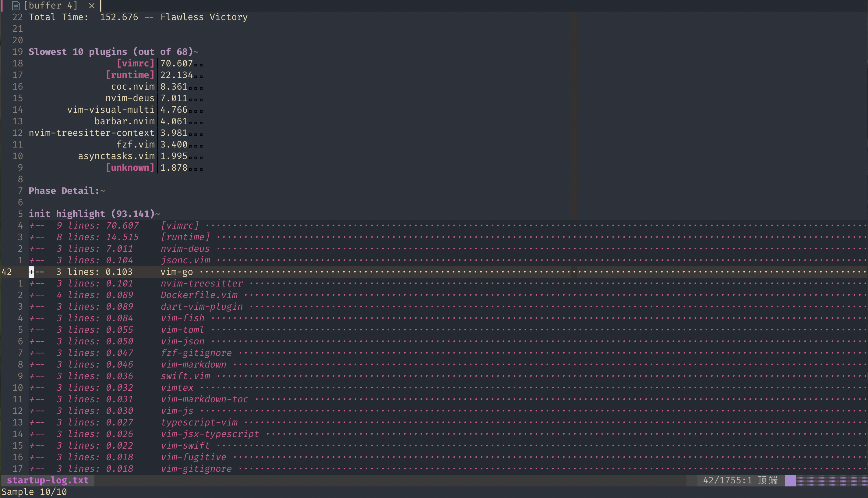868x498 pixels.
Task: Click startup-log.txt filename in statusline
Action: pos(48,481)
